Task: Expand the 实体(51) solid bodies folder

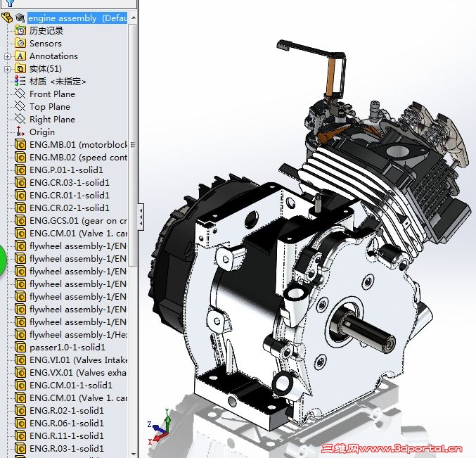Action: pos(7,69)
